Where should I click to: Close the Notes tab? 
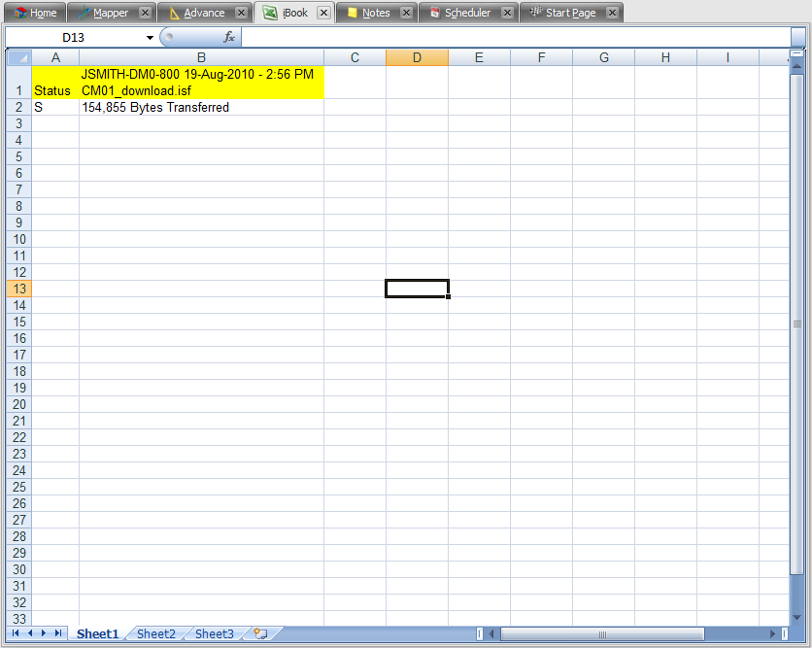tap(406, 13)
